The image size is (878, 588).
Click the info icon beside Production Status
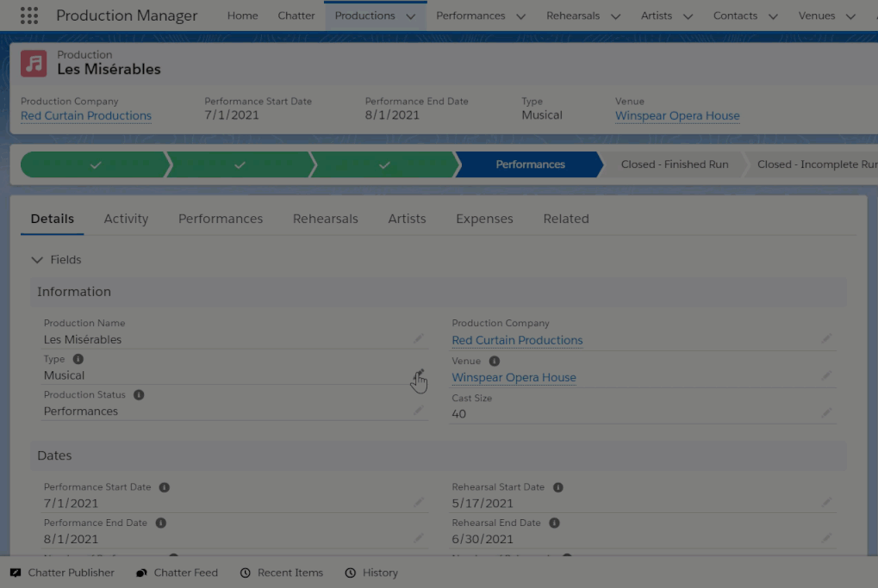coord(139,395)
